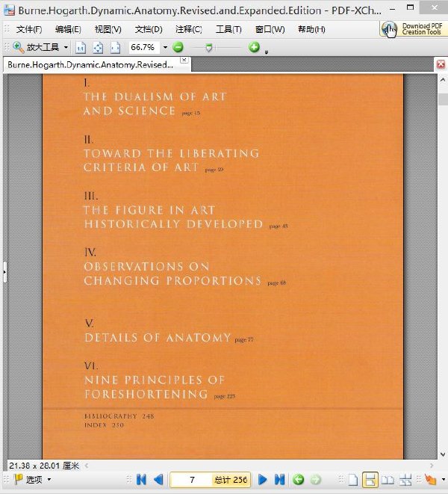Click the red close all documents button

[x=441, y=64]
